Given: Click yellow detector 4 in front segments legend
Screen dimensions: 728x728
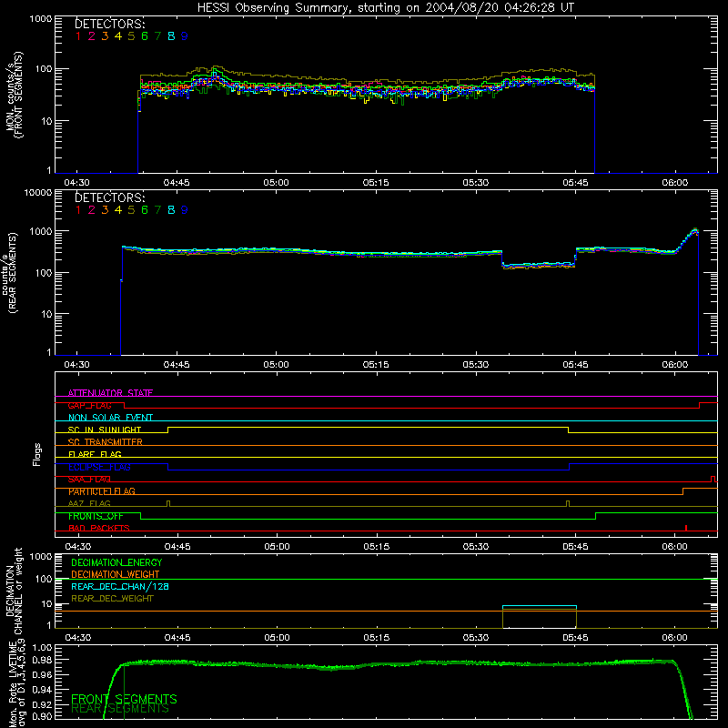Looking at the screenshot, I should point(118,36).
